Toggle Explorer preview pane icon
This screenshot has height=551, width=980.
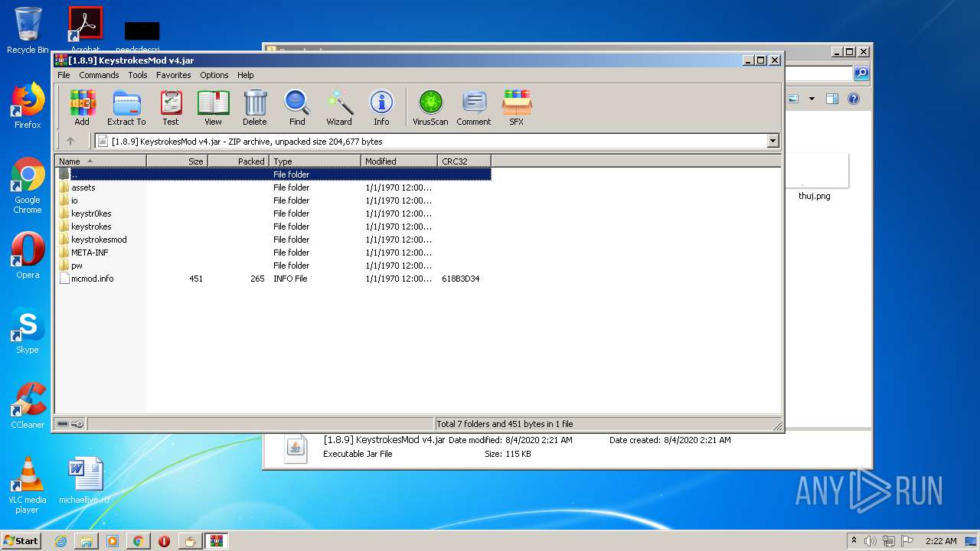point(832,99)
